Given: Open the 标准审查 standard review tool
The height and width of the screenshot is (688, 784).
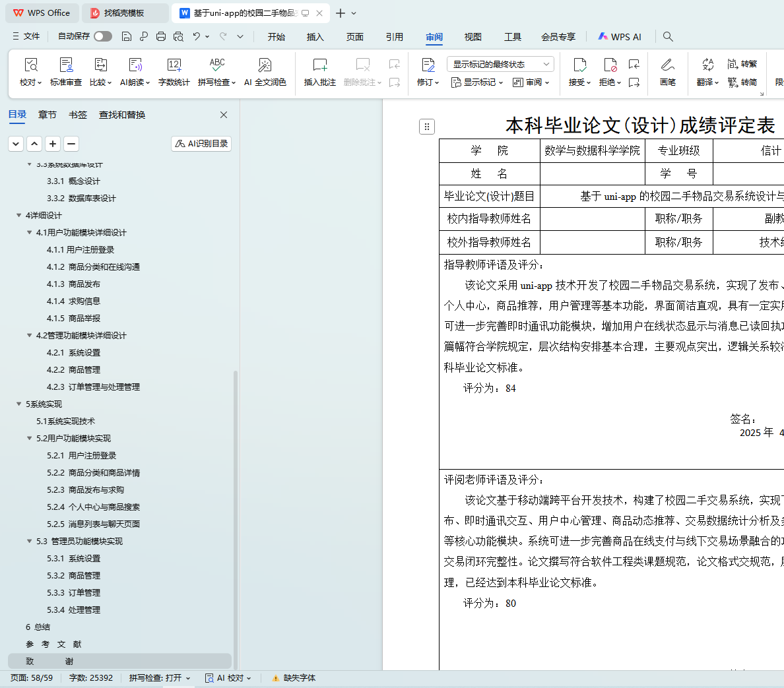Looking at the screenshot, I should point(66,65).
